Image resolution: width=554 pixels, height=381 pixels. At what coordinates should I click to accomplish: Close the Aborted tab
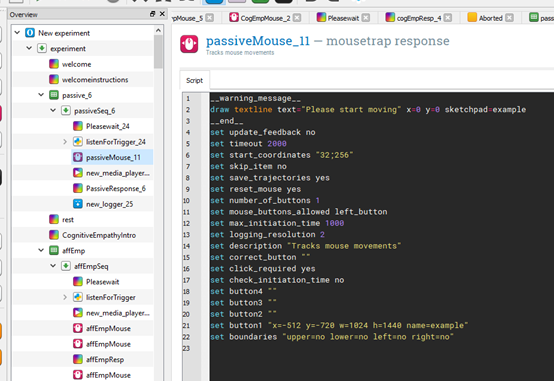[x=509, y=18]
